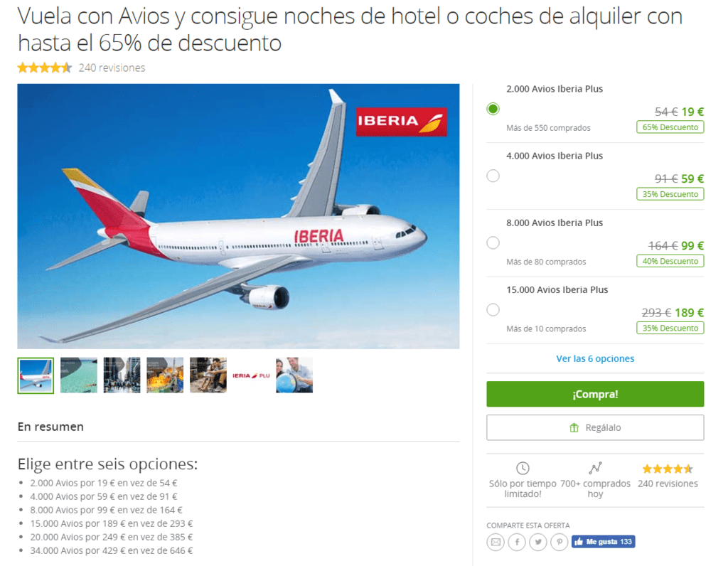This screenshot has width=728, height=566.
Task: Expand Ver las 6 opciones
Action: (x=595, y=358)
